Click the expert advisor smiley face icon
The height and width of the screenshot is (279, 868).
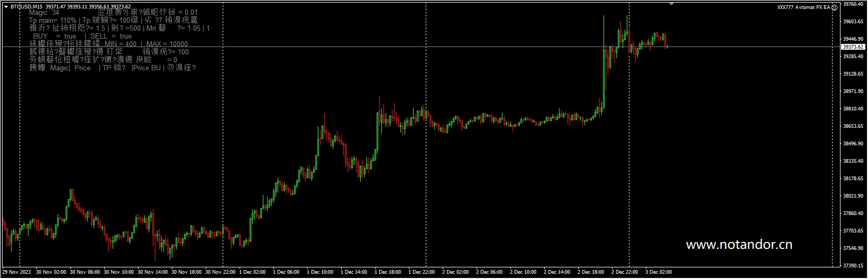[834, 7]
